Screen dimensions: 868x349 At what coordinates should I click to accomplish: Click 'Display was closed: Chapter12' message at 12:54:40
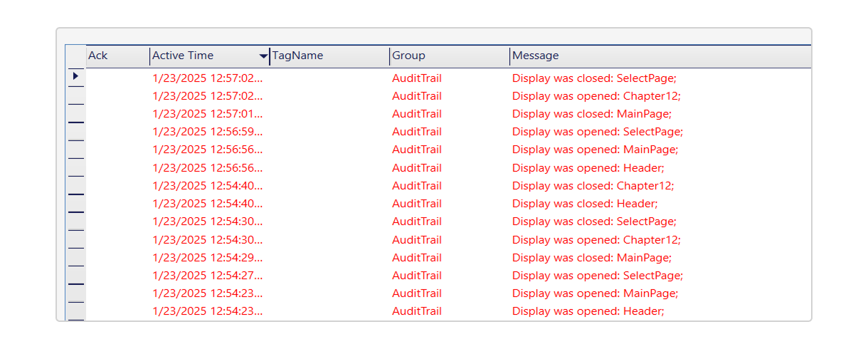tap(593, 186)
